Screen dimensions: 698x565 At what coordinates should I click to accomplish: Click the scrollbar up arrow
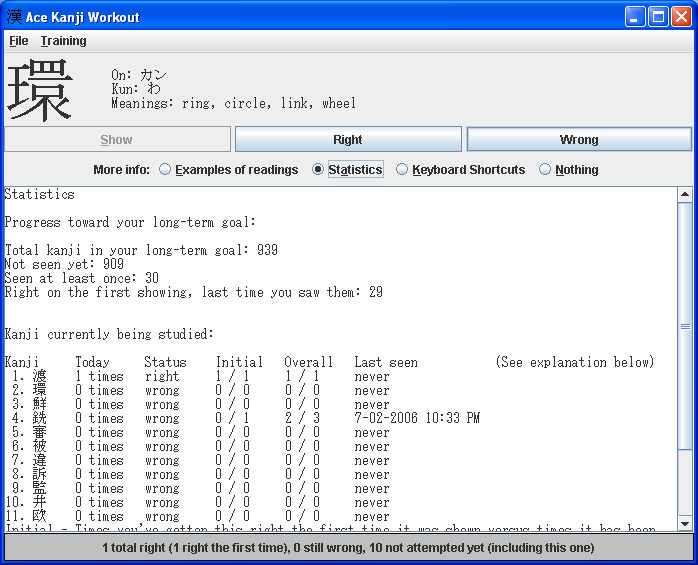point(685,195)
